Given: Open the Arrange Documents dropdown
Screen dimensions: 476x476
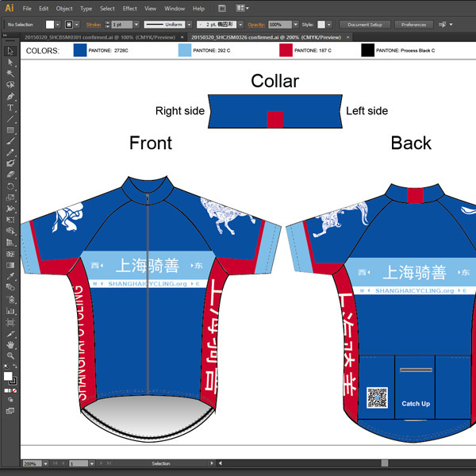Looking at the screenshot, I should 243,8.
